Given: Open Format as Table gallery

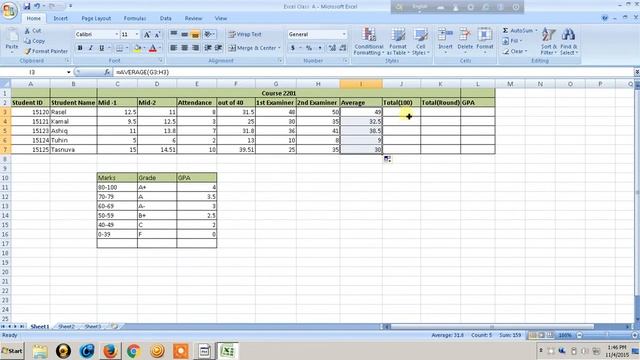Looking at the screenshot, I should (x=398, y=41).
